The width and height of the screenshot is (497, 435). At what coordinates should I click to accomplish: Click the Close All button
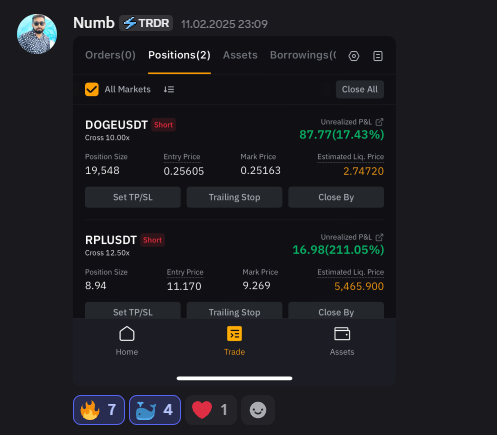point(360,89)
